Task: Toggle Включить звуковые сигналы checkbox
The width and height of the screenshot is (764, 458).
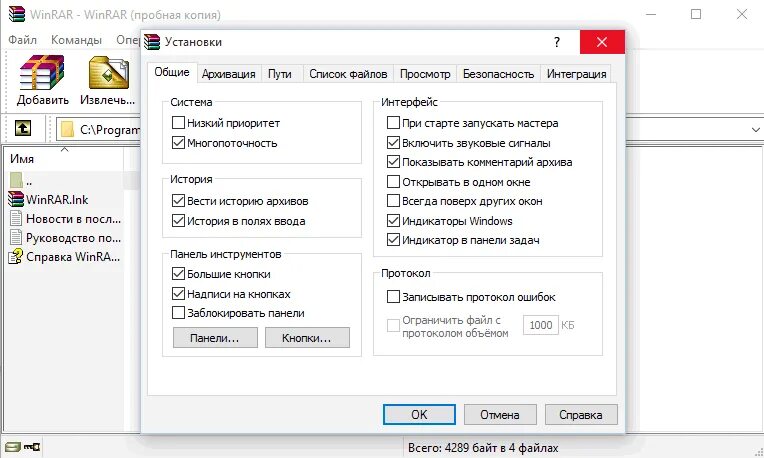Action: 393,143
